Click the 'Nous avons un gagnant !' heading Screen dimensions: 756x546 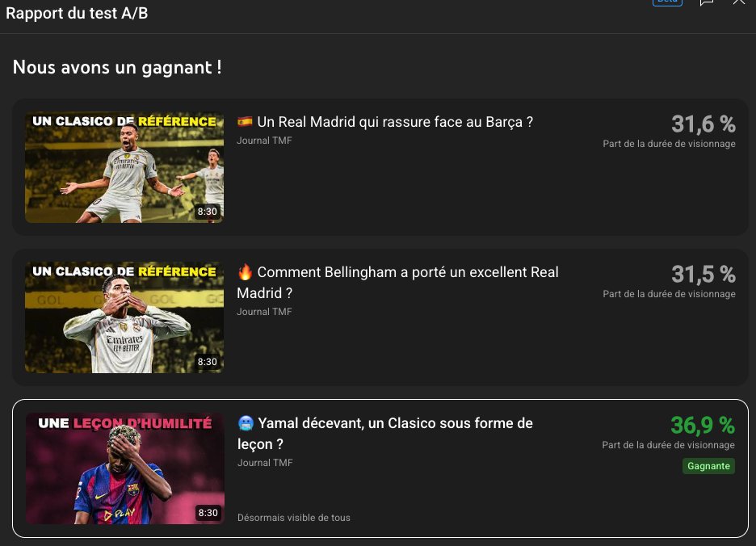click(117, 67)
